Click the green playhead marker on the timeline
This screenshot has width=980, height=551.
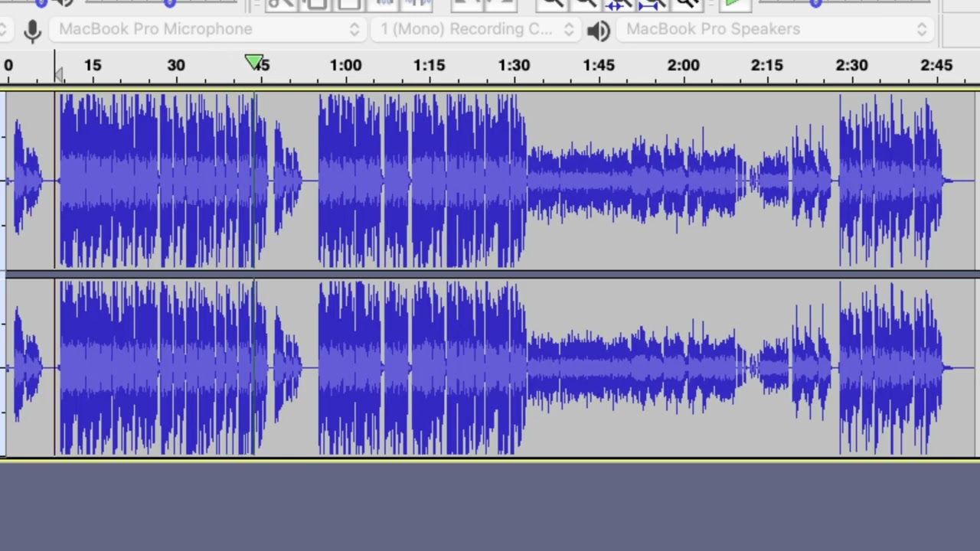click(x=253, y=62)
